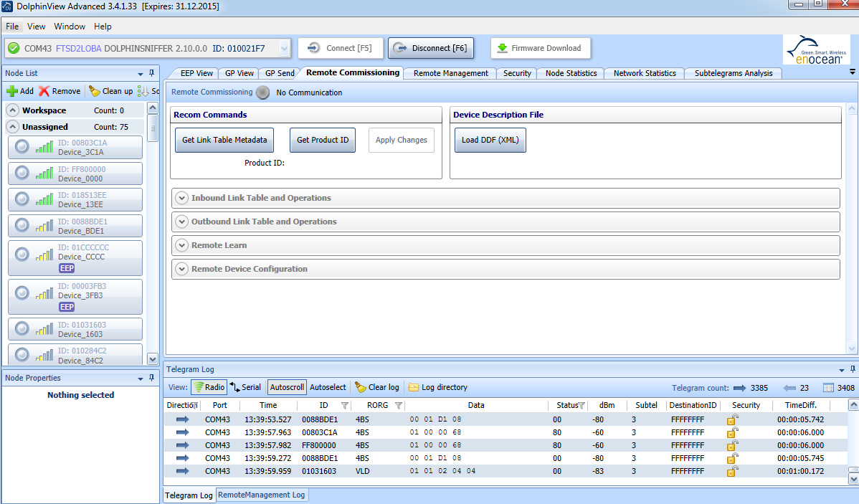
Task: Click the EnOcean logo
Action: [817, 50]
